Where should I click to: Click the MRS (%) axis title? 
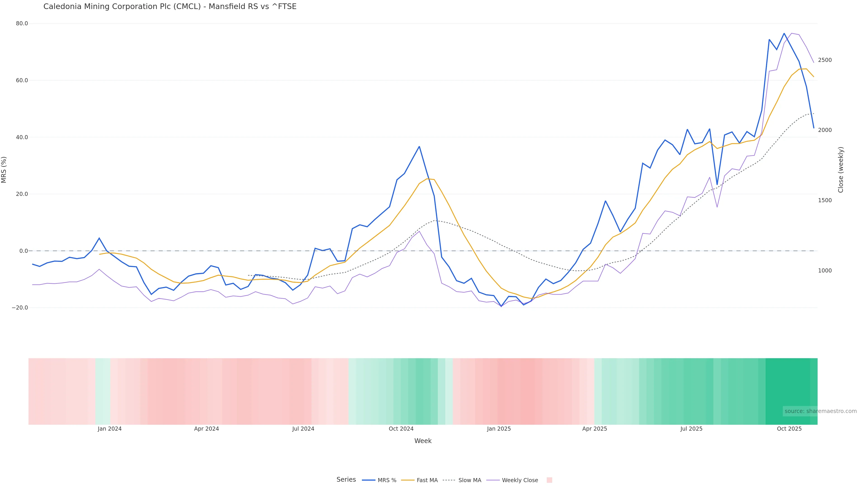tap(4, 170)
